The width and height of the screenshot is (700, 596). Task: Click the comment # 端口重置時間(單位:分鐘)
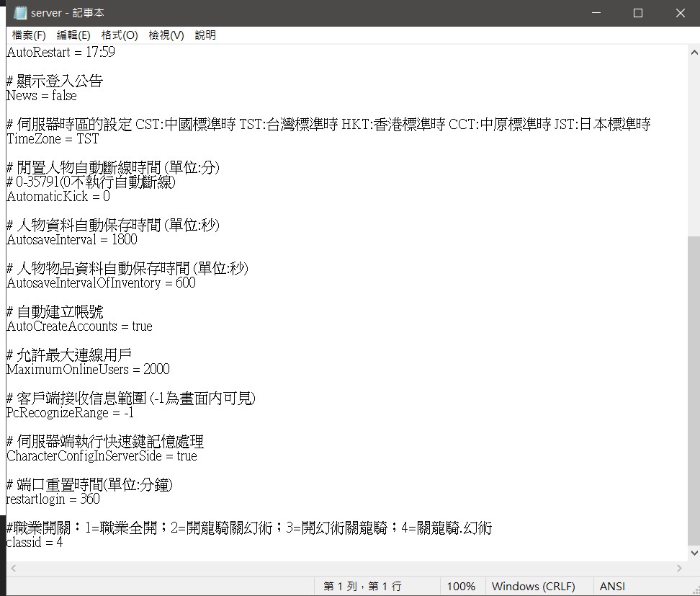pyautogui.click(x=90, y=485)
